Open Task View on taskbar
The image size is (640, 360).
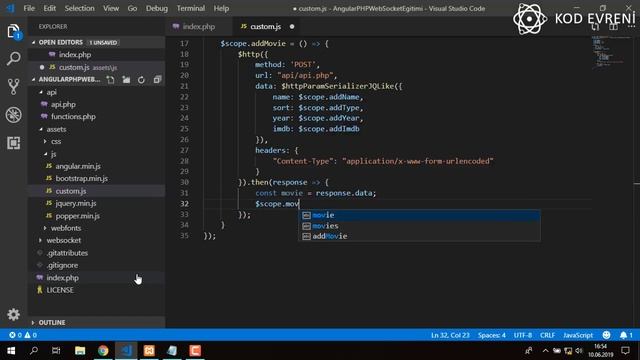(56, 351)
